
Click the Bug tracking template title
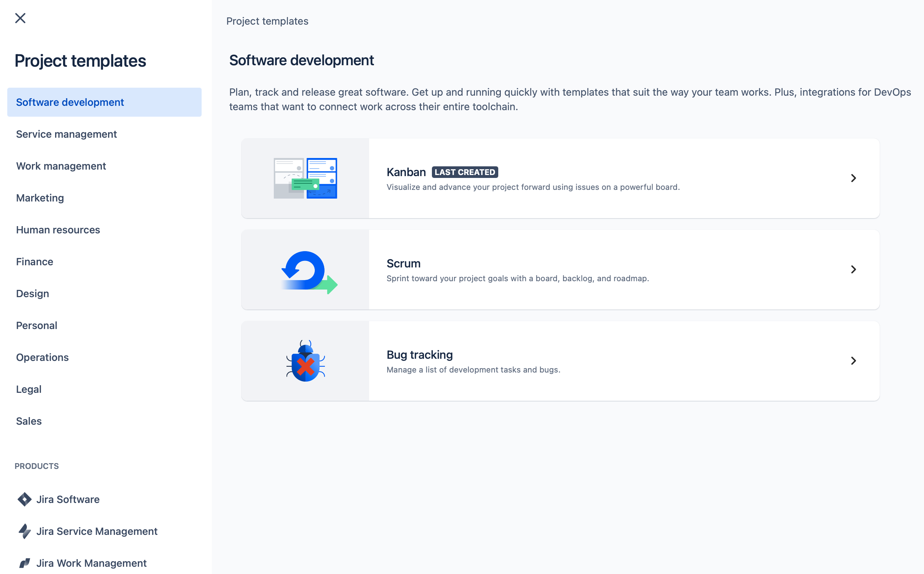(x=420, y=354)
